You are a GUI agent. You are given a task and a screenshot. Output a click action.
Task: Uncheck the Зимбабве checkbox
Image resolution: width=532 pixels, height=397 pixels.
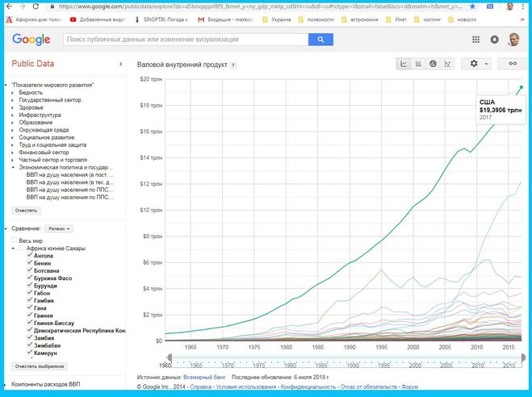30,345
